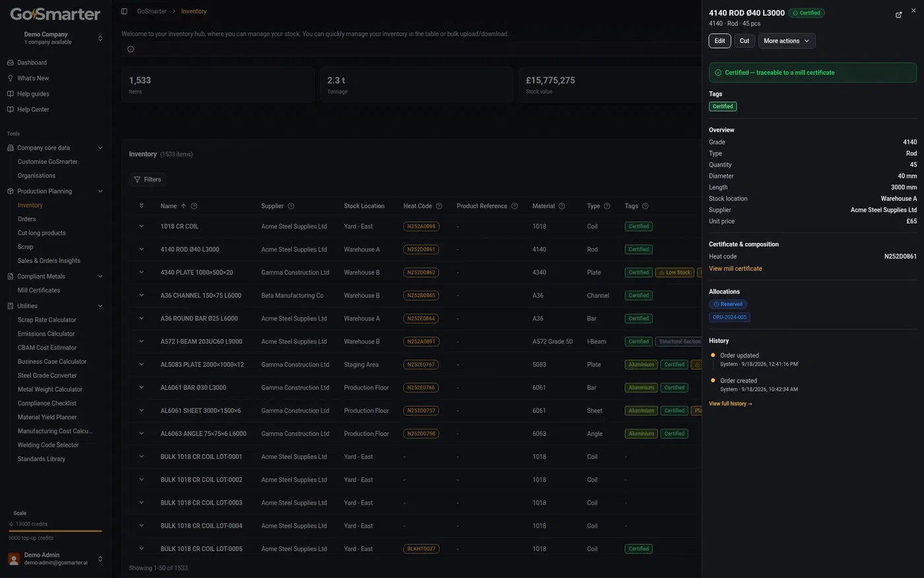Click the help icon next to Material column
The height and width of the screenshot is (578, 924).
point(562,206)
